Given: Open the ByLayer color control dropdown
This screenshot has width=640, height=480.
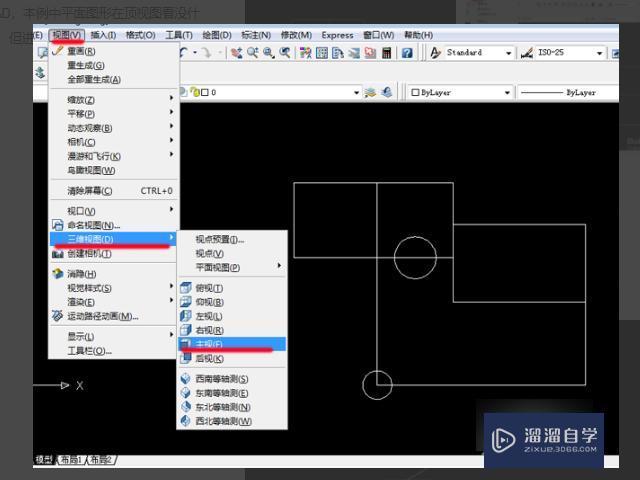Looking at the screenshot, I should 507,93.
